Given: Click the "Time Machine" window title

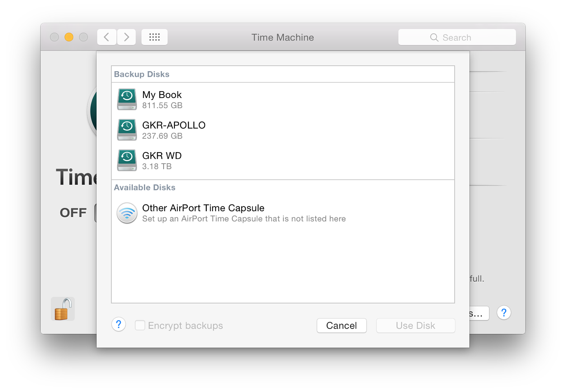Looking at the screenshot, I should click(283, 37).
